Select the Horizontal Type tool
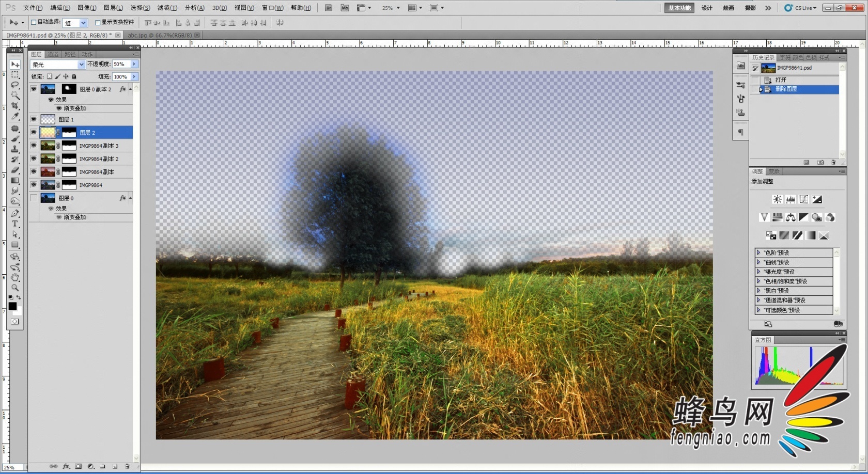 pos(15,224)
